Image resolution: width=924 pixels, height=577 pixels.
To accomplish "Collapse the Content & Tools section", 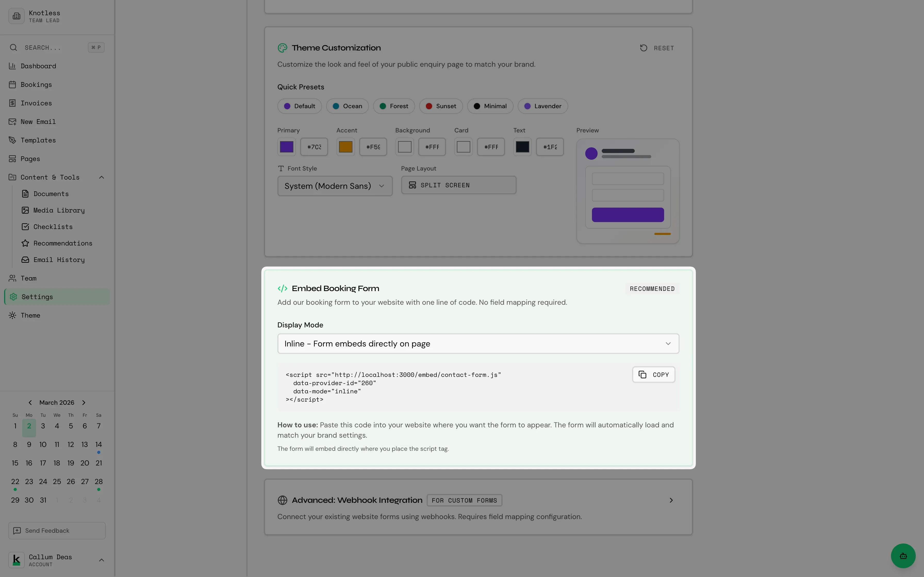I will tap(101, 177).
